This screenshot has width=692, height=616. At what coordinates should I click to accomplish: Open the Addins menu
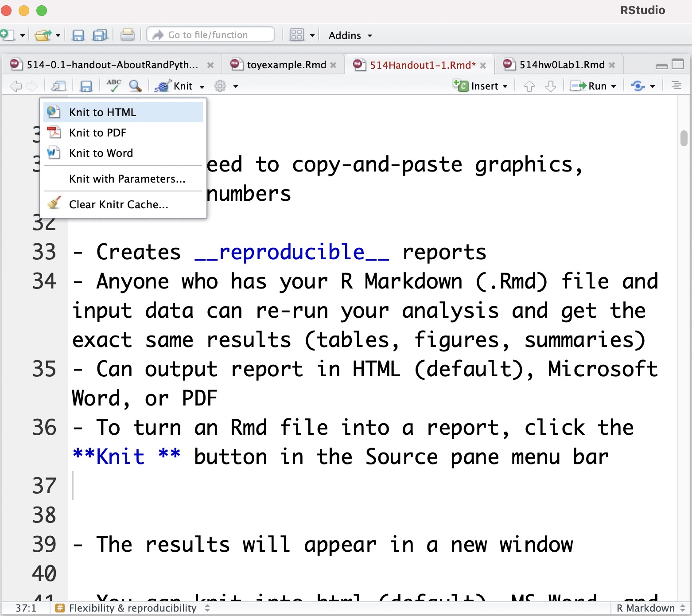(350, 35)
